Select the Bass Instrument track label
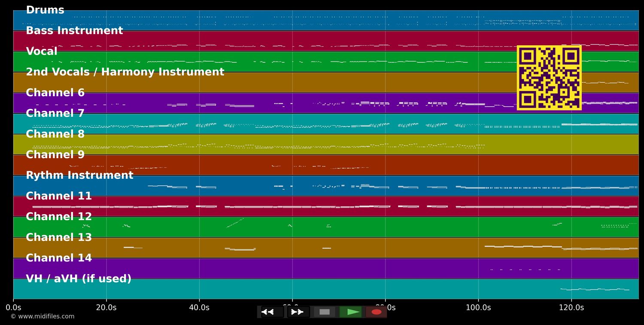The image size is (644, 325). pyautogui.click(x=74, y=30)
